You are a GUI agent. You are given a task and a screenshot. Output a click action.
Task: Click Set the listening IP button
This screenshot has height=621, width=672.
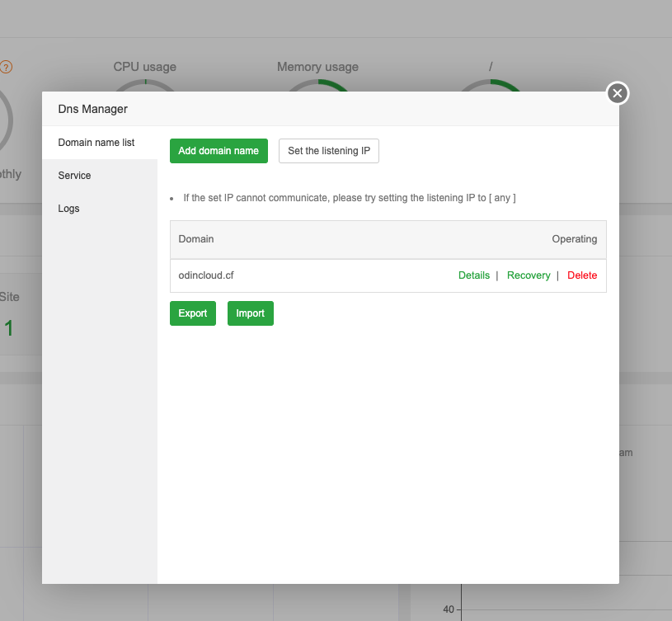pos(329,151)
